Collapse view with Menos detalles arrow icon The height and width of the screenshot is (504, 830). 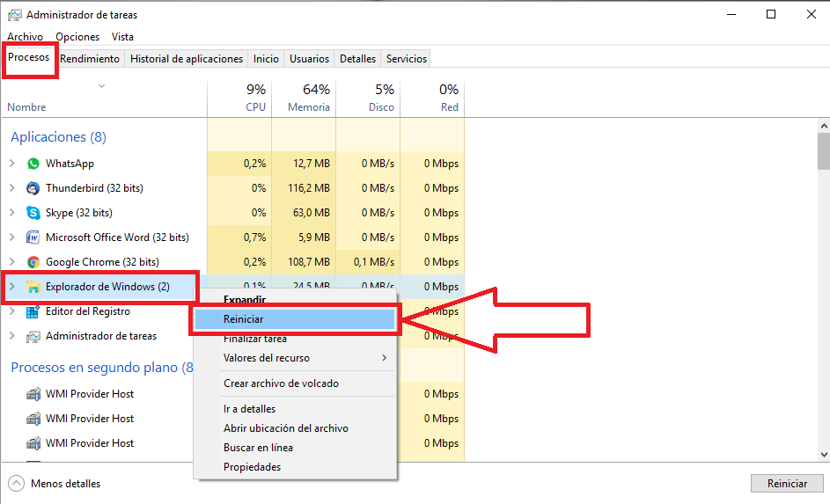pyautogui.click(x=17, y=484)
